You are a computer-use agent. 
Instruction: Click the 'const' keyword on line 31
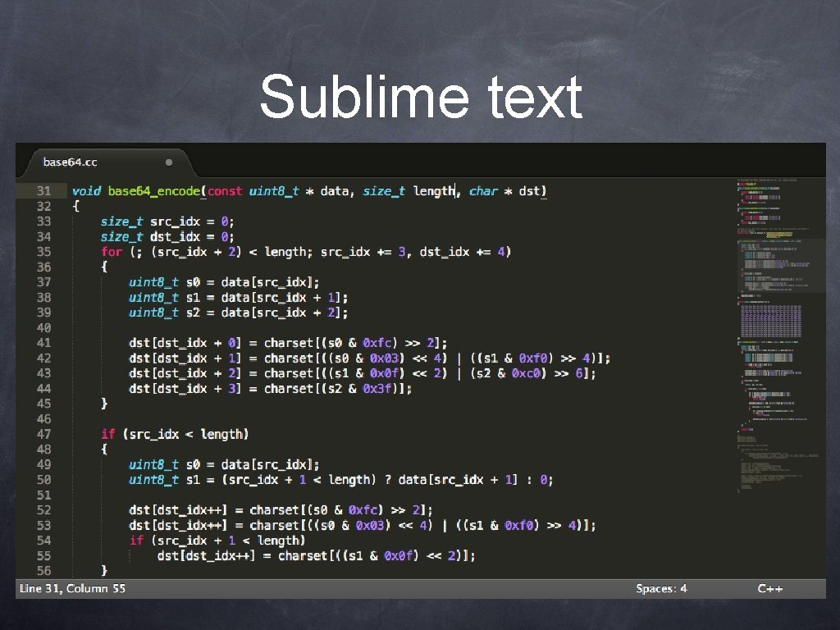[225, 191]
